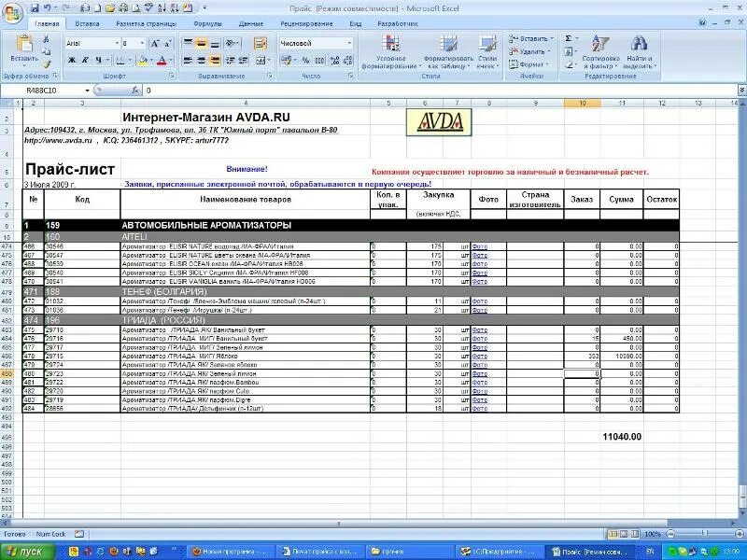
Task: Toggle italic formatting (К)
Action: (x=85, y=61)
